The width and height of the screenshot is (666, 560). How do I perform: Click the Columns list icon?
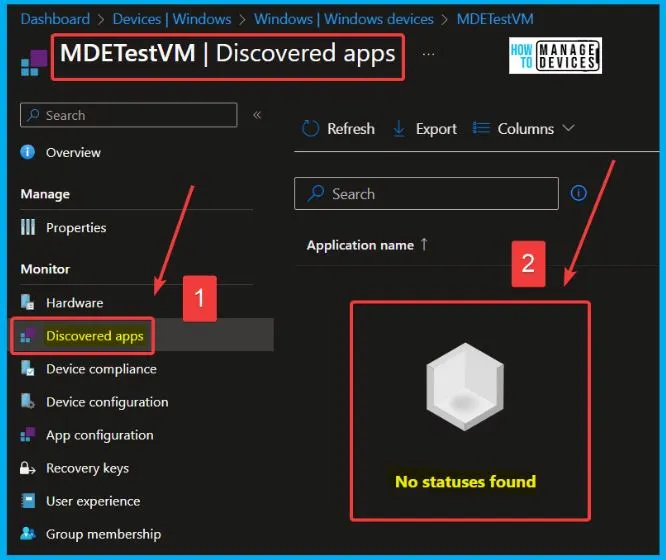(481, 127)
